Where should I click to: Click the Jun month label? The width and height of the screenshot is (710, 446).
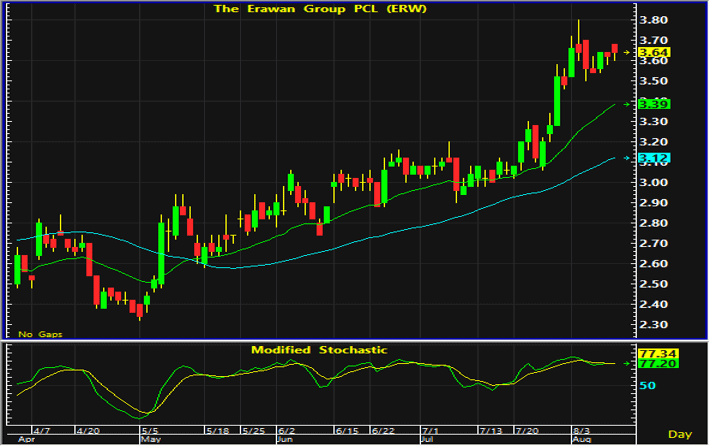pos(285,440)
